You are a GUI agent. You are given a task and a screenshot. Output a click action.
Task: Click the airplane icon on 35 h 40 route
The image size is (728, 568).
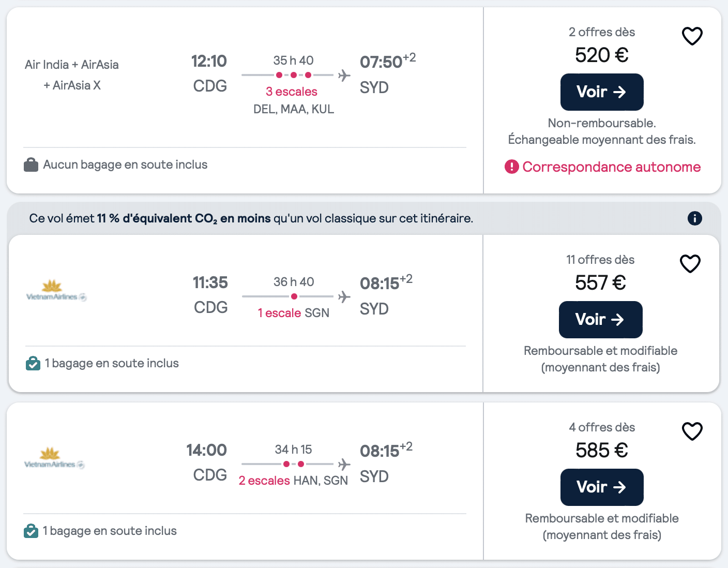coord(344,76)
